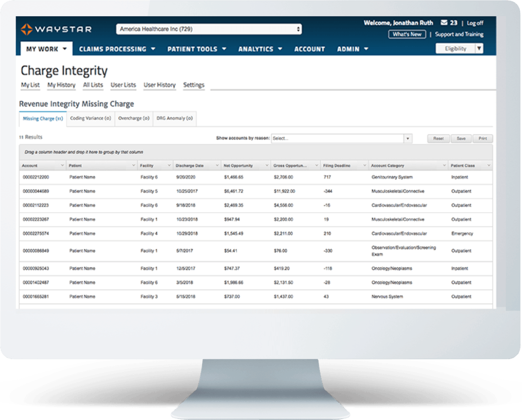Click the Save button

pos(461,138)
